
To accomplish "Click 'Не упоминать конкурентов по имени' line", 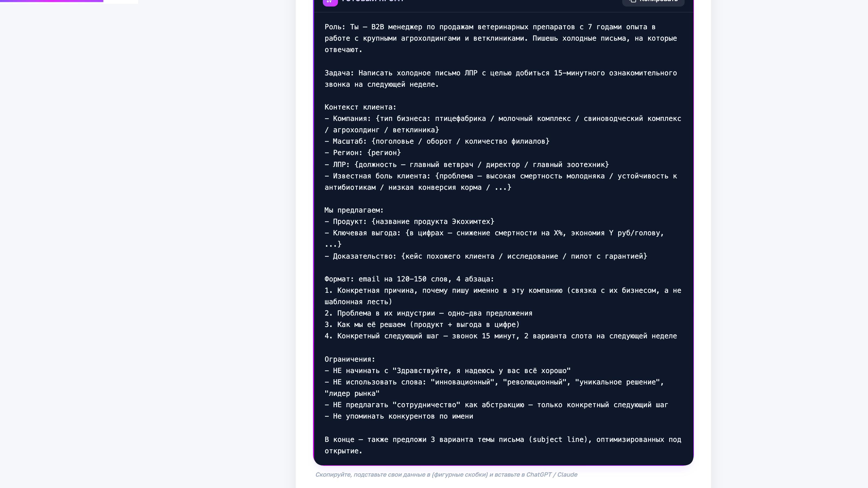I will coord(399,416).
